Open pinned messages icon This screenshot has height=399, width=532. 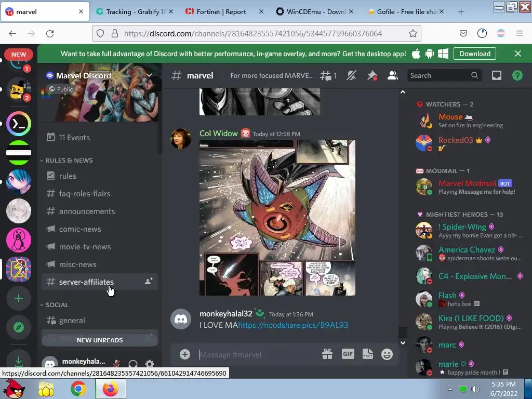tap(372, 75)
